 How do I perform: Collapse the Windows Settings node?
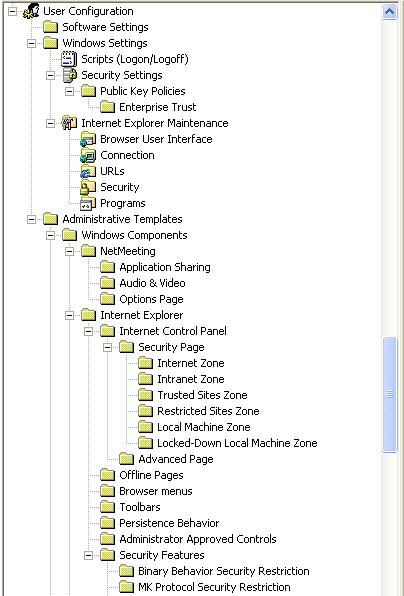[32, 43]
